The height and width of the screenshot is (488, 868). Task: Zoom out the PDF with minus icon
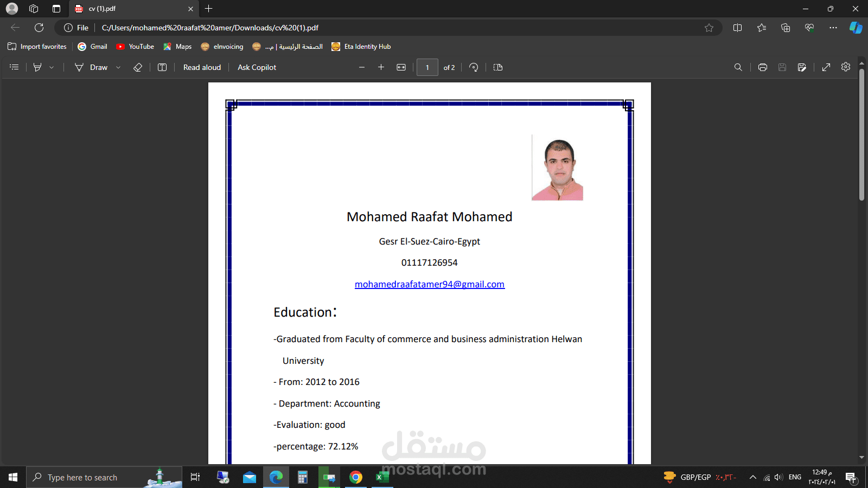[x=362, y=67]
